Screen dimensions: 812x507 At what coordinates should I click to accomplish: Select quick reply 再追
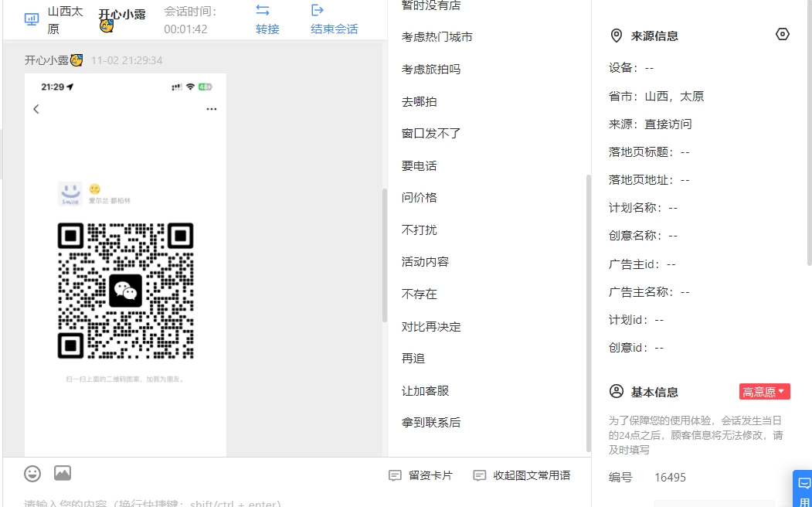pyautogui.click(x=413, y=359)
